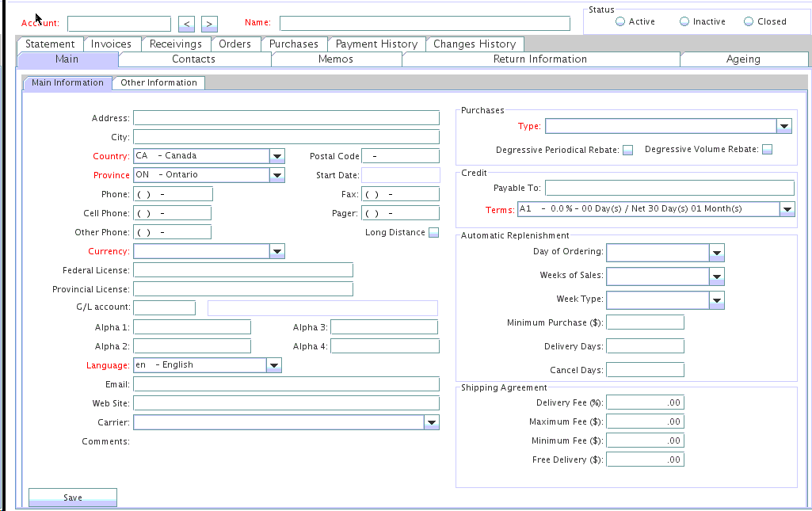Viewport: 812px width, 511px height.
Task: Select the Active status radio button
Action: click(x=620, y=21)
